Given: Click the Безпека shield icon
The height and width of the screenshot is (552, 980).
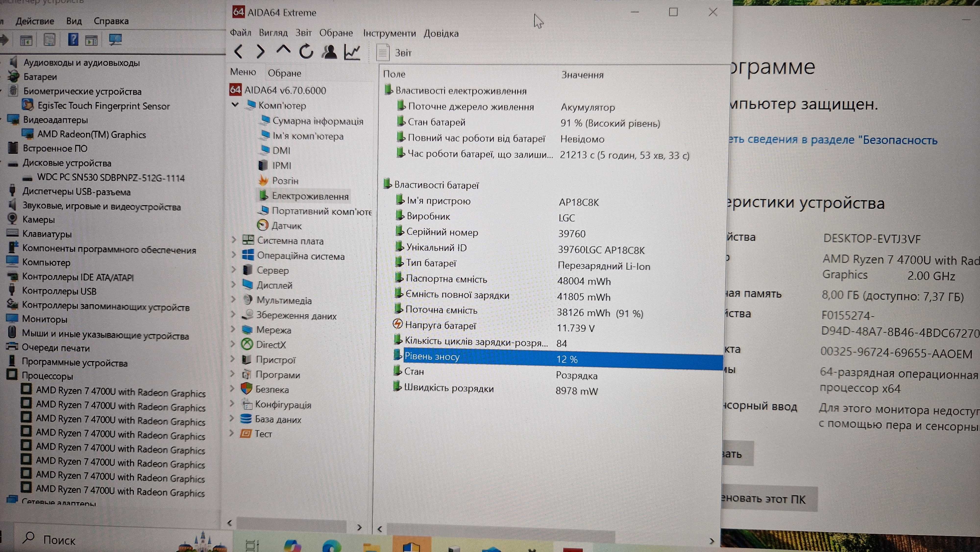Looking at the screenshot, I should pyautogui.click(x=246, y=389).
